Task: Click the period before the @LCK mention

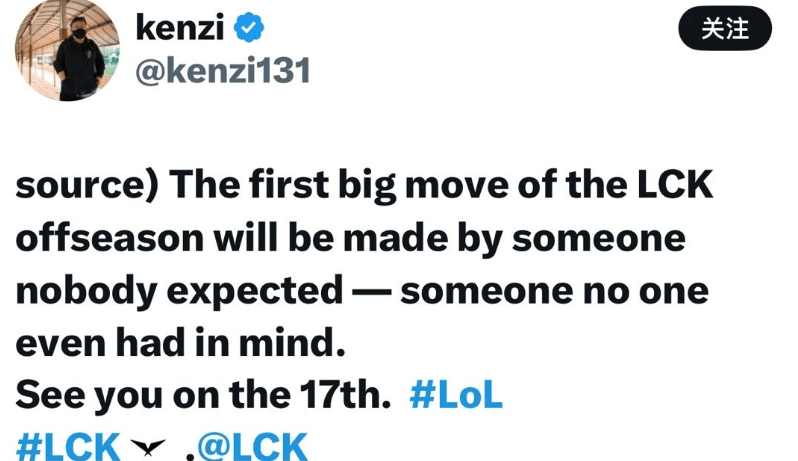Action: coord(189,450)
